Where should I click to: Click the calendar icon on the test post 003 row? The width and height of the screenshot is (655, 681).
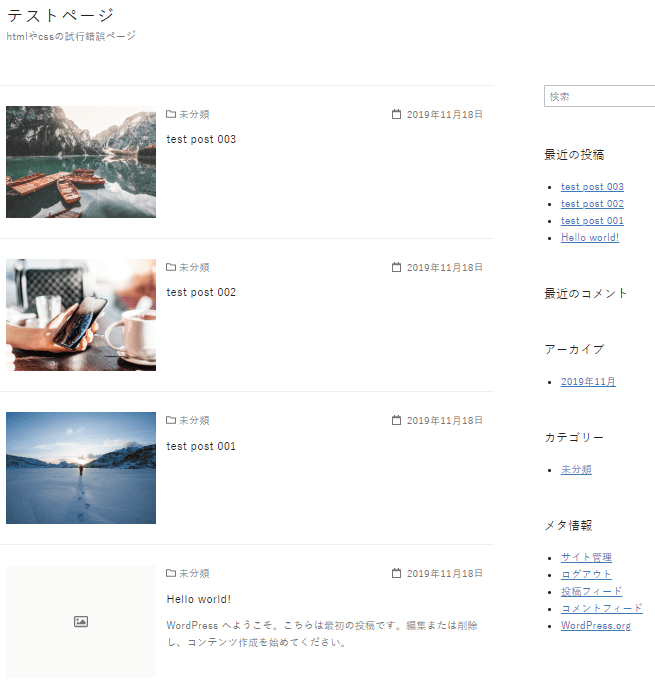(x=396, y=114)
